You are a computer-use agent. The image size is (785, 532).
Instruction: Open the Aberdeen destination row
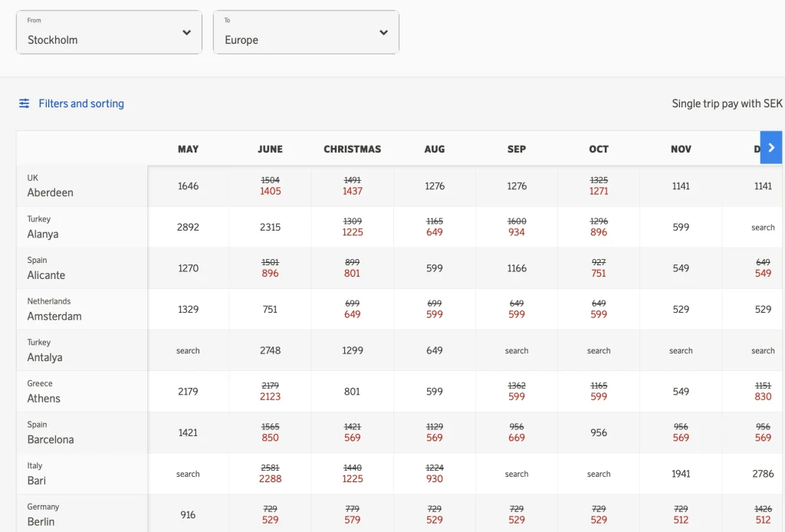point(82,186)
